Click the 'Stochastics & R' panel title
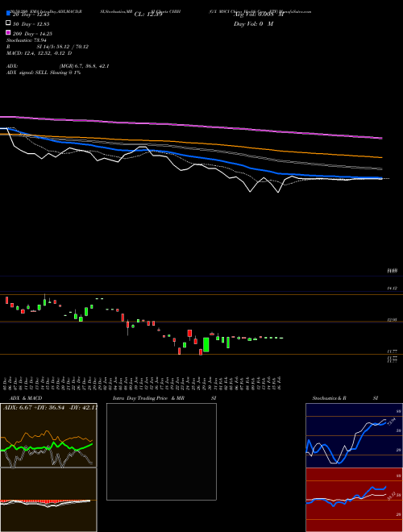This screenshot has width=403, height=532. click(329, 398)
